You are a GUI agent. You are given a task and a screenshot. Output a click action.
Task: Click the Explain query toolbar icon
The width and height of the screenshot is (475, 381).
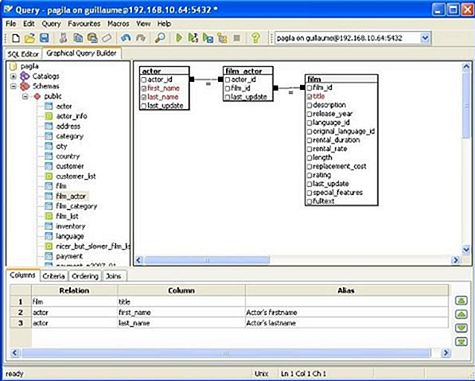(x=222, y=38)
